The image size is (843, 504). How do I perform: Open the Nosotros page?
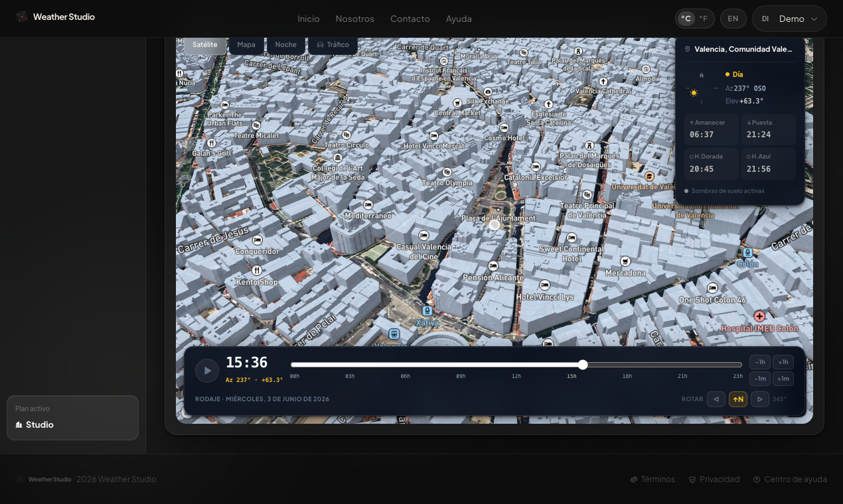pyautogui.click(x=355, y=19)
